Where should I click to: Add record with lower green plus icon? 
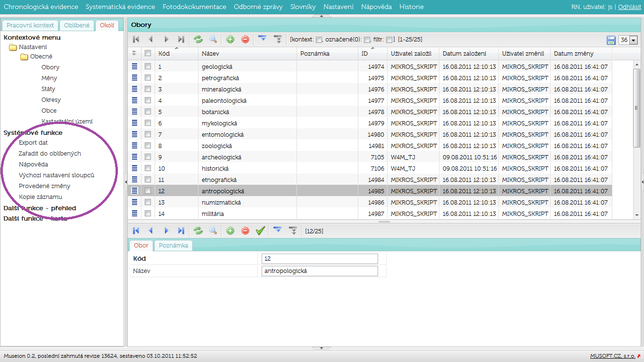click(x=230, y=230)
